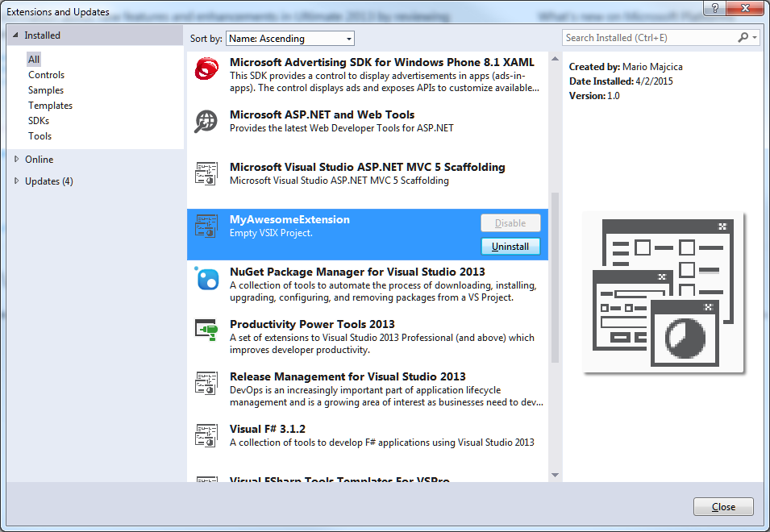Image resolution: width=770 pixels, height=532 pixels.
Task: Click the 'Version: 1.0' text
Action: tap(594, 96)
